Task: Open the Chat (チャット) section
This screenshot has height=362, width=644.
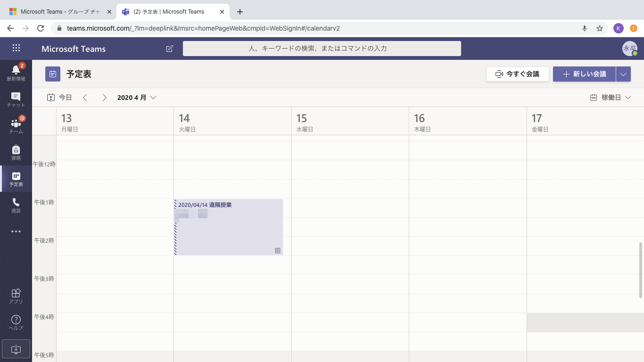Action: tap(16, 99)
